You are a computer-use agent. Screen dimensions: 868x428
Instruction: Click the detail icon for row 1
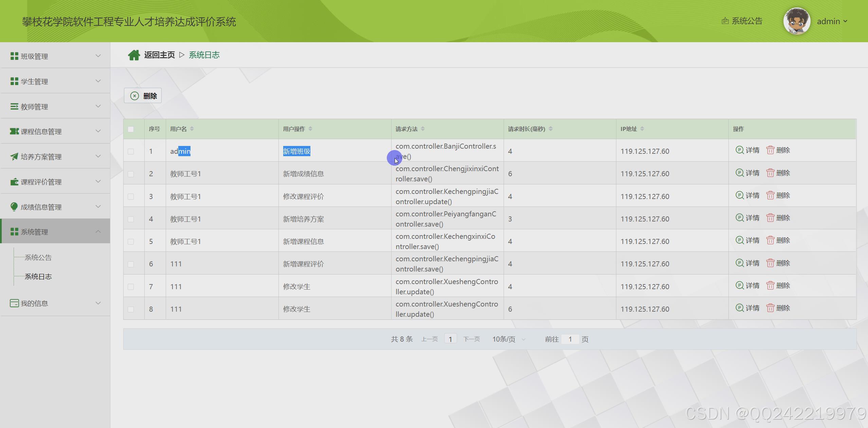click(739, 150)
